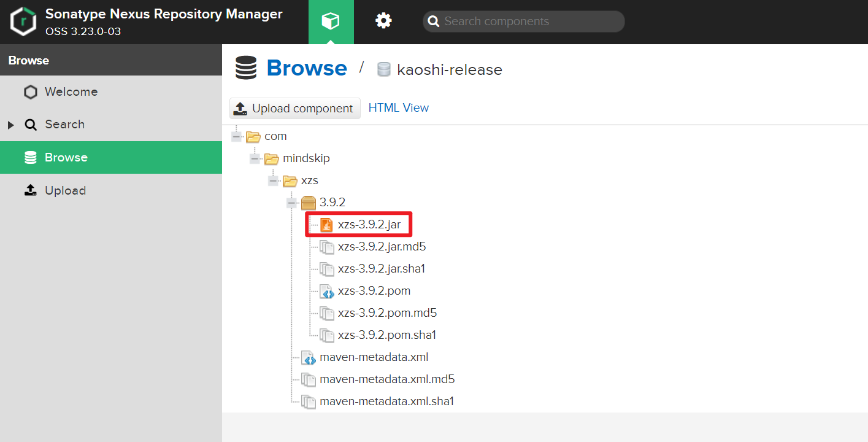Select the com tree label

coord(275,136)
